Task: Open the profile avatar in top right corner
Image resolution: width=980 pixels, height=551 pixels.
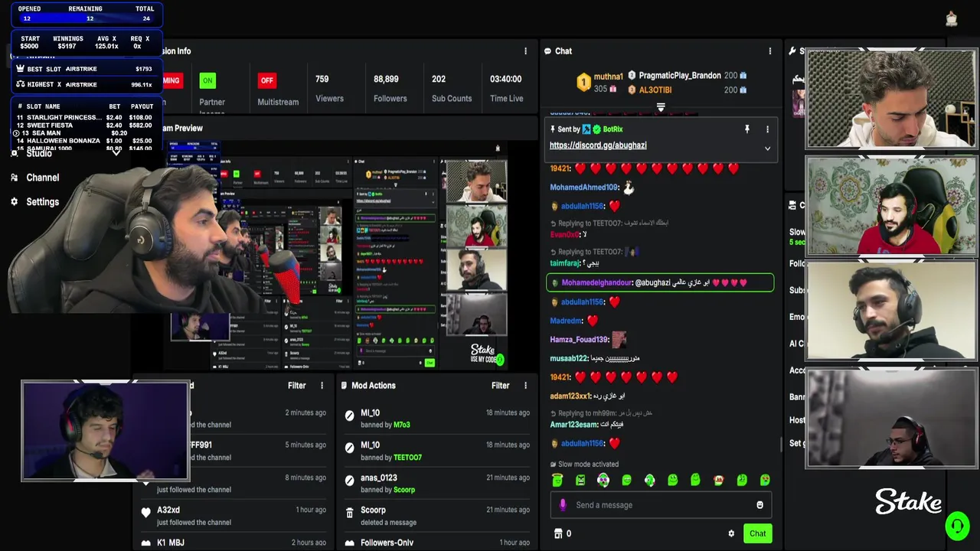Action: [951, 18]
